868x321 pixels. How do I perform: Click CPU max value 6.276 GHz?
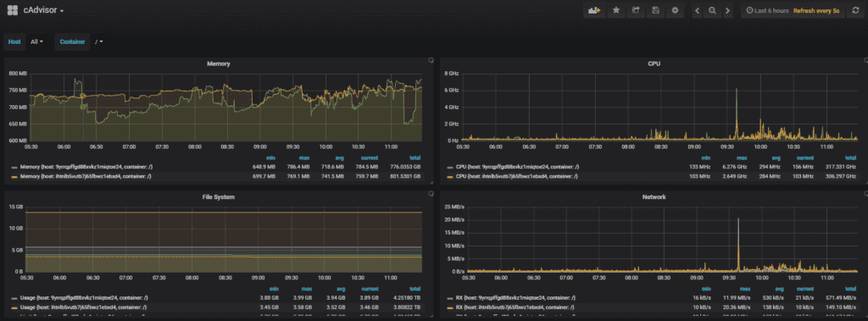click(x=735, y=166)
